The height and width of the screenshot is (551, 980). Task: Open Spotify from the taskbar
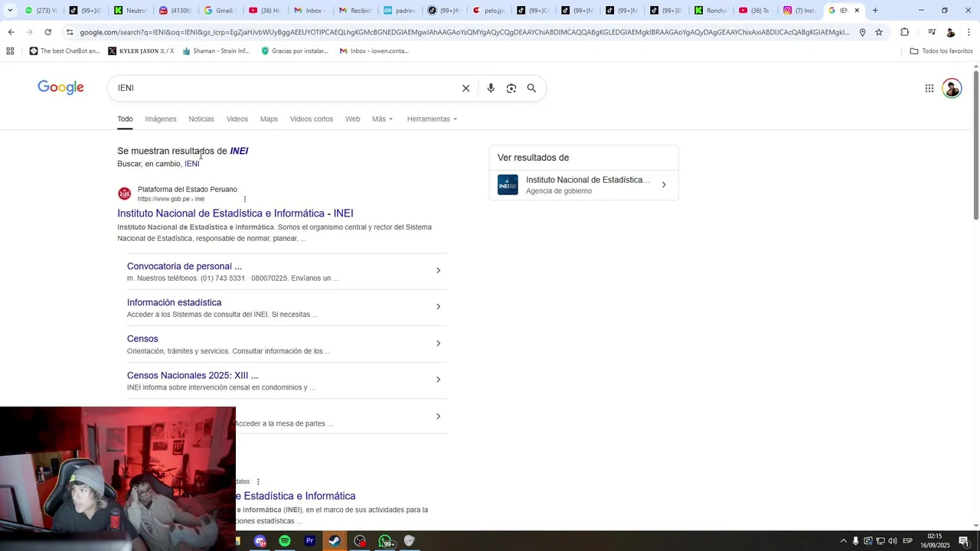[x=285, y=541]
